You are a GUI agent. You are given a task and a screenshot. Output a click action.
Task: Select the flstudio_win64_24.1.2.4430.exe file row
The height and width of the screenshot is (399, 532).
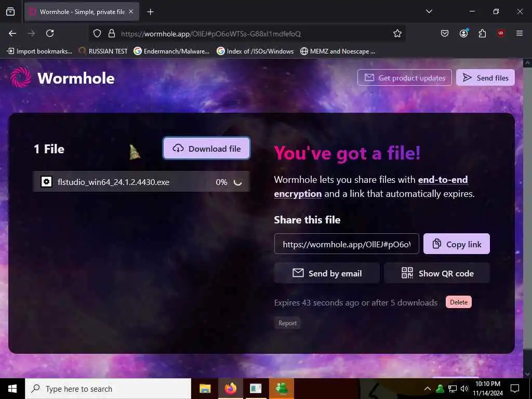pyautogui.click(x=141, y=181)
